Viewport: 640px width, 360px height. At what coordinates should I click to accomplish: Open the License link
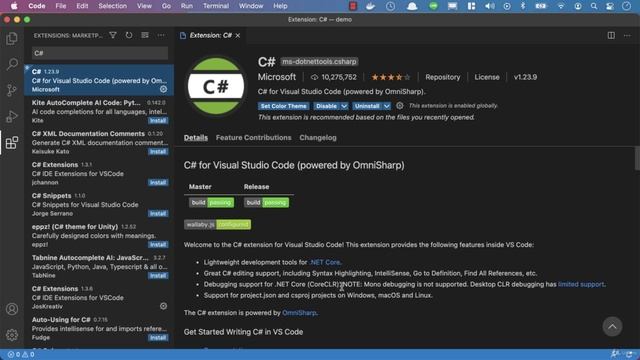(x=487, y=77)
